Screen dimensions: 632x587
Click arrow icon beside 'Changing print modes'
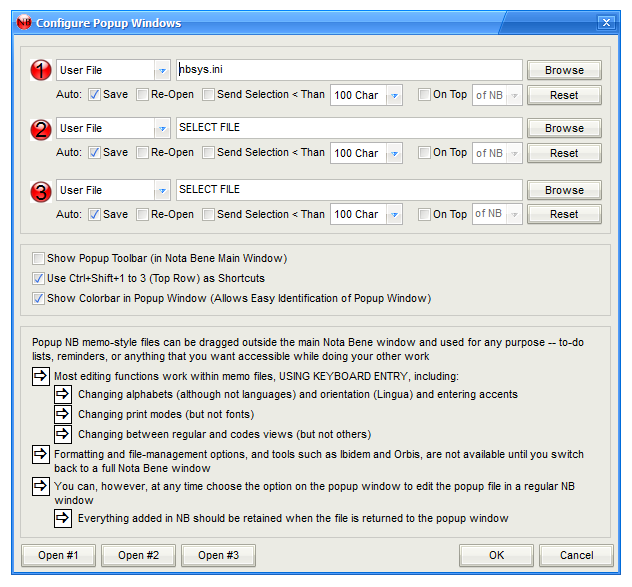pos(63,414)
